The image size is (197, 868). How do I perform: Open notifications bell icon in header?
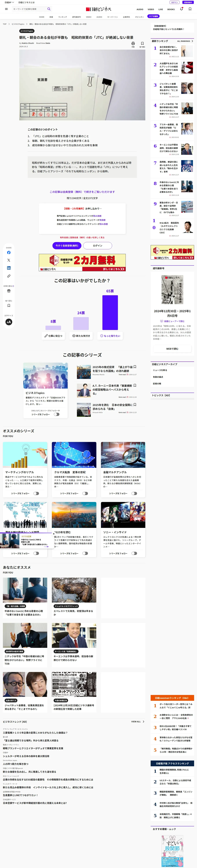[x=182, y=9]
